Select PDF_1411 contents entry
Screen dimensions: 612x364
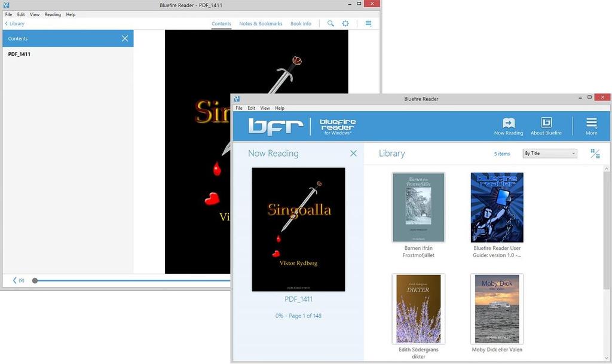click(x=19, y=54)
